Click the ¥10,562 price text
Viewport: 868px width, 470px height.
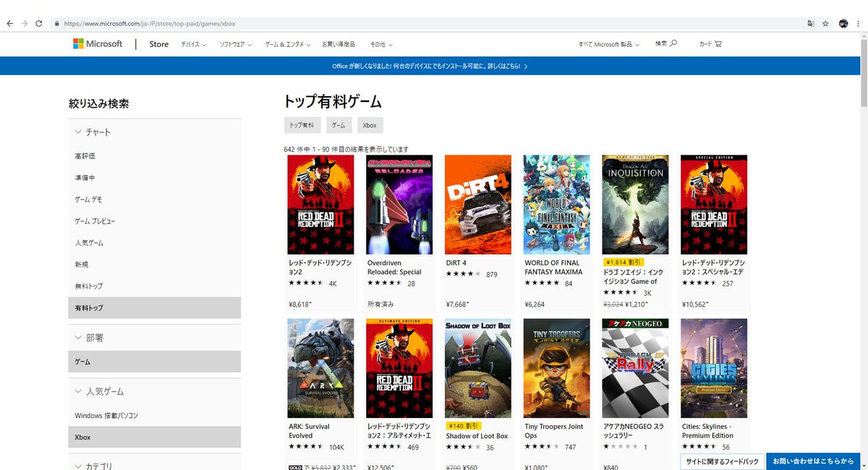pos(695,304)
